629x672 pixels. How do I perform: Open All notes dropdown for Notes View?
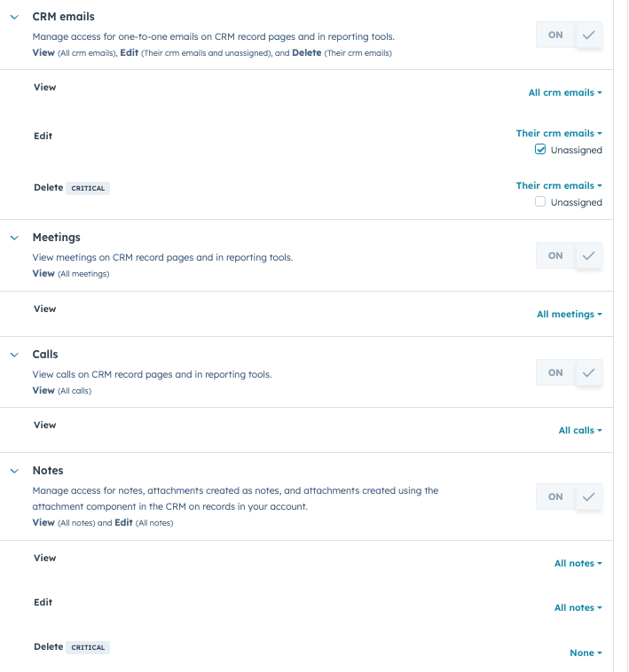pyautogui.click(x=578, y=563)
